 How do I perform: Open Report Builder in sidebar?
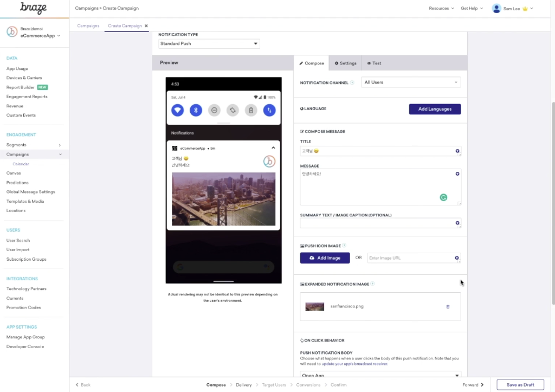pos(20,87)
